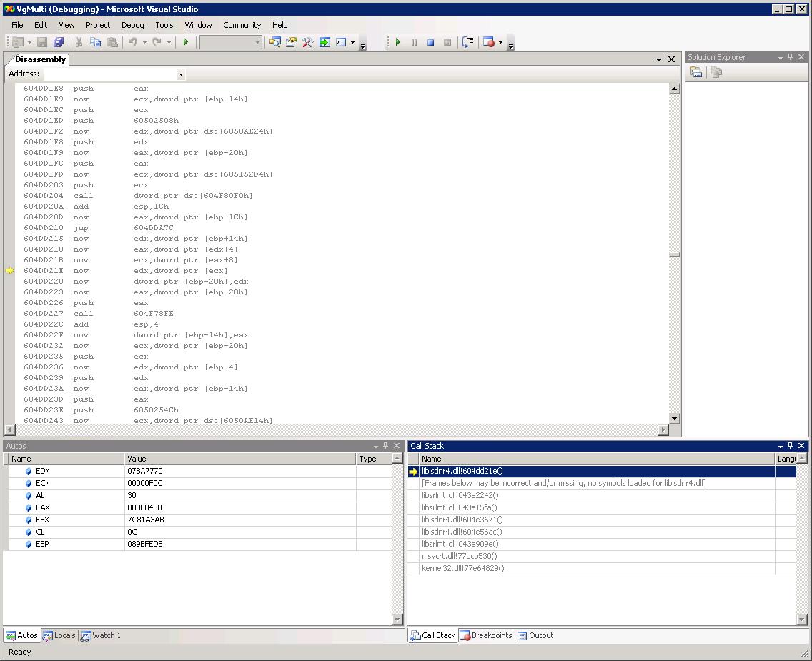Click the Save toolbar icon

coord(42,42)
